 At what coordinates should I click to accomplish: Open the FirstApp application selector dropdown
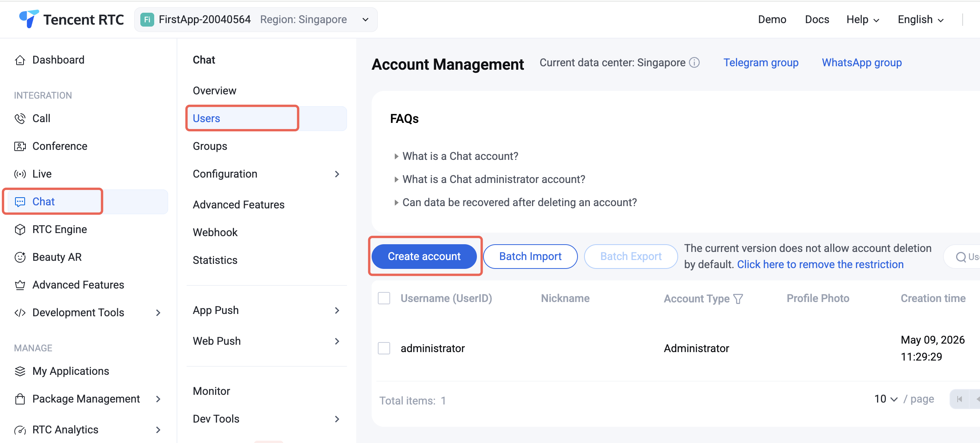click(x=256, y=20)
